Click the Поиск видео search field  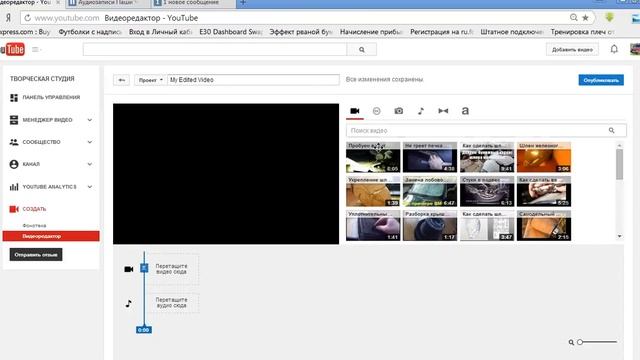pyautogui.click(x=486, y=131)
